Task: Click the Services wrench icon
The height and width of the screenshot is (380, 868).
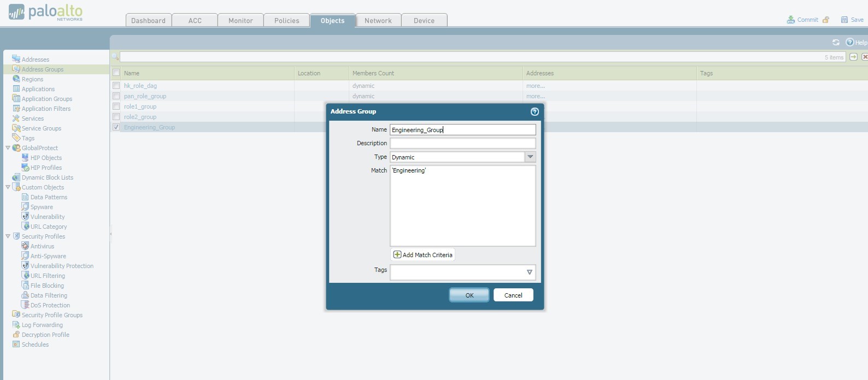Action: pyautogui.click(x=16, y=118)
